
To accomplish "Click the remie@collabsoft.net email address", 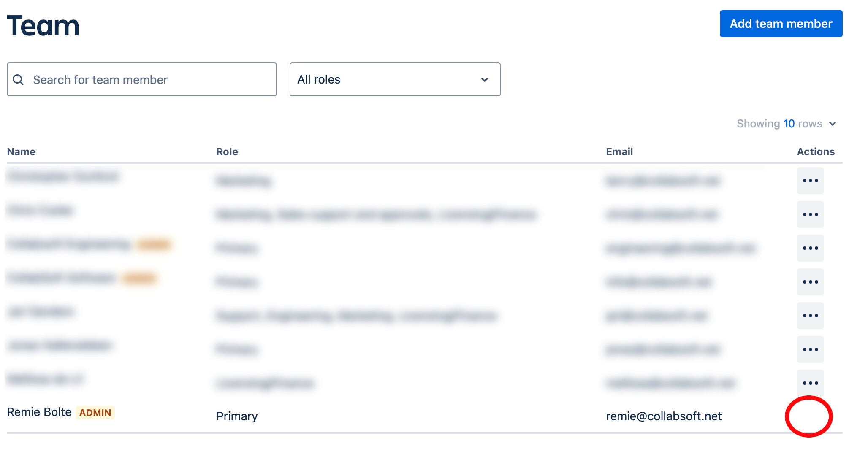I will [x=664, y=416].
